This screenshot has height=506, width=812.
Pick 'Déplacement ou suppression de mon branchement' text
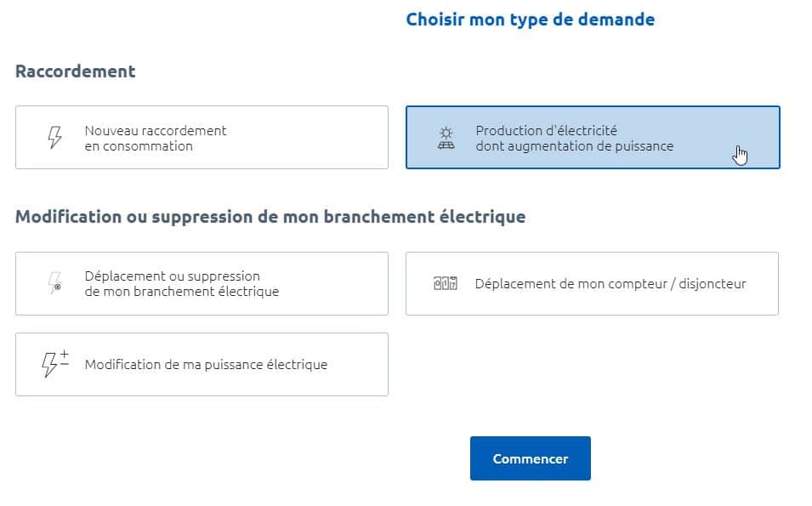(182, 284)
